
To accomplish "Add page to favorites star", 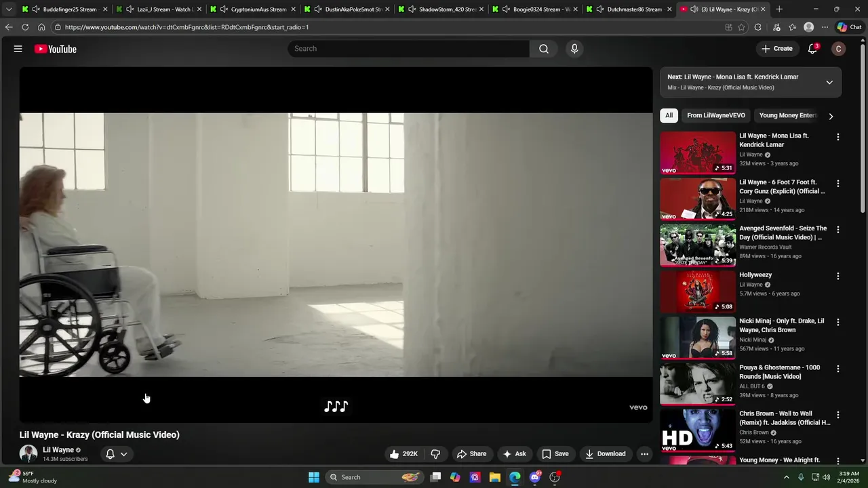I will coord(741,27).
